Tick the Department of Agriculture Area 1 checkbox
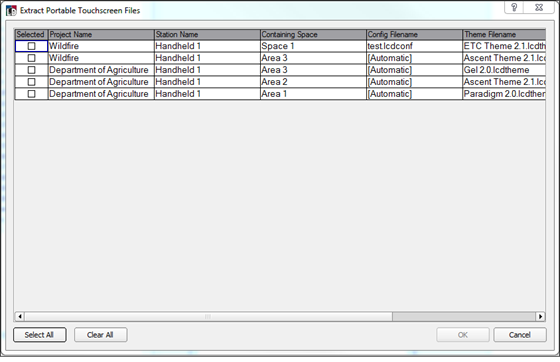This screenshot has height=362, width=560. click(31, 94)
